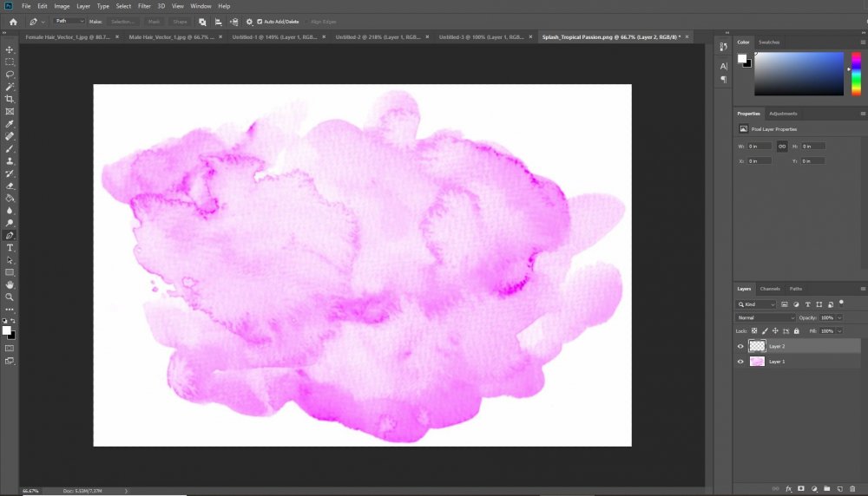Hide Layer 1 visibility eye
This screenshot has width=868, height=496.
tap(740, 362)
